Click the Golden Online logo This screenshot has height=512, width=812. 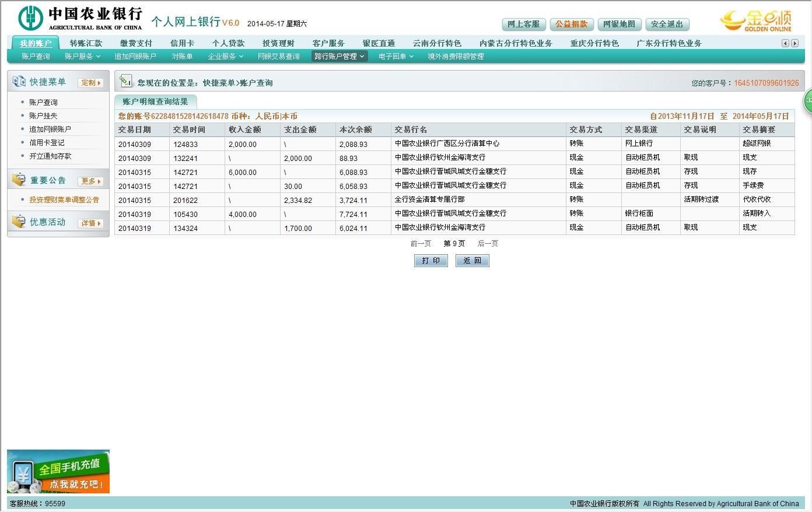pos(756,20)
